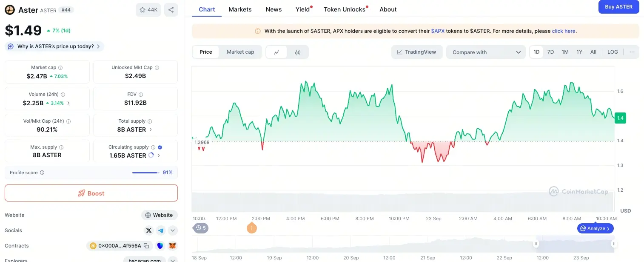Open chart more options ellipsis

point(632,52)
